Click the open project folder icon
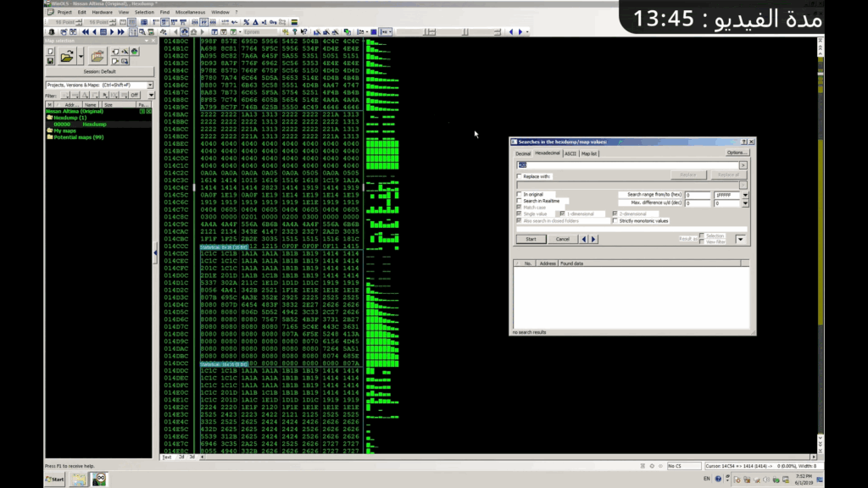This screenshot has width=868, height=488. pos(67,57)
